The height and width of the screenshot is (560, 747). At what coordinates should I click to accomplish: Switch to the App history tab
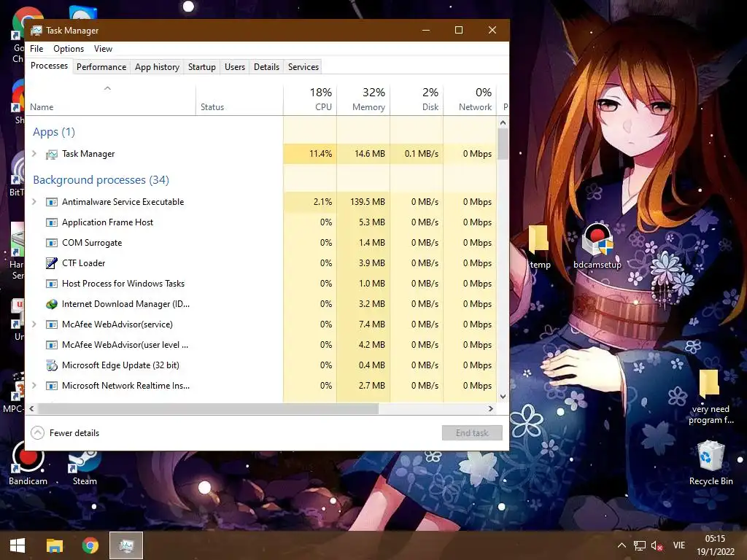click(x=158, y=66)
